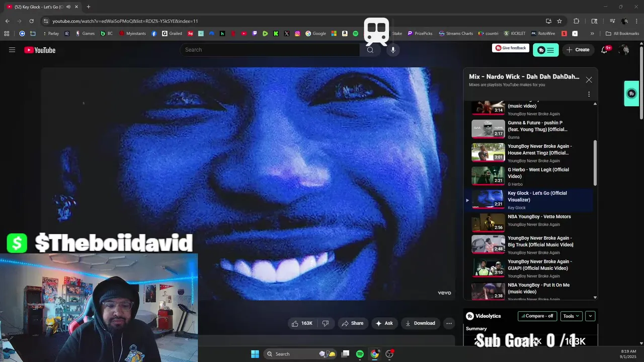Click the Create button
The height and width of the screenshot is (362, 644).
tap(578, 50)
